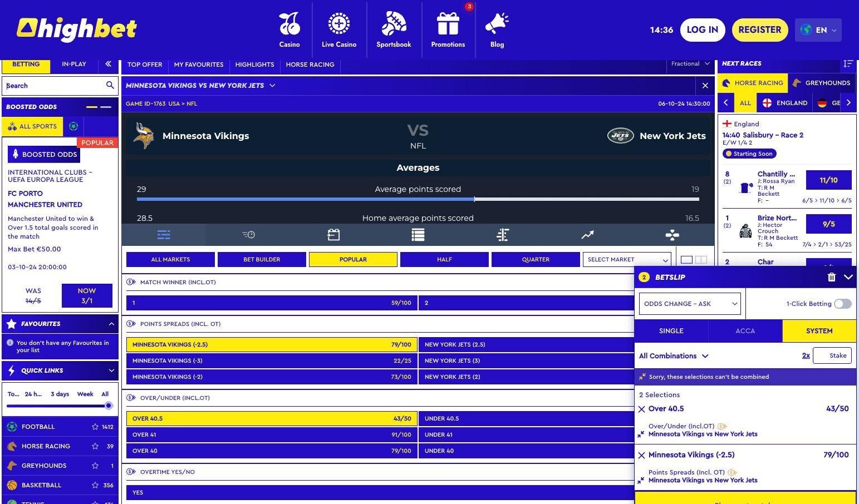The image size is (859, 504).
Task: Click the search magnifier icon
Action: tap(110, 85)
